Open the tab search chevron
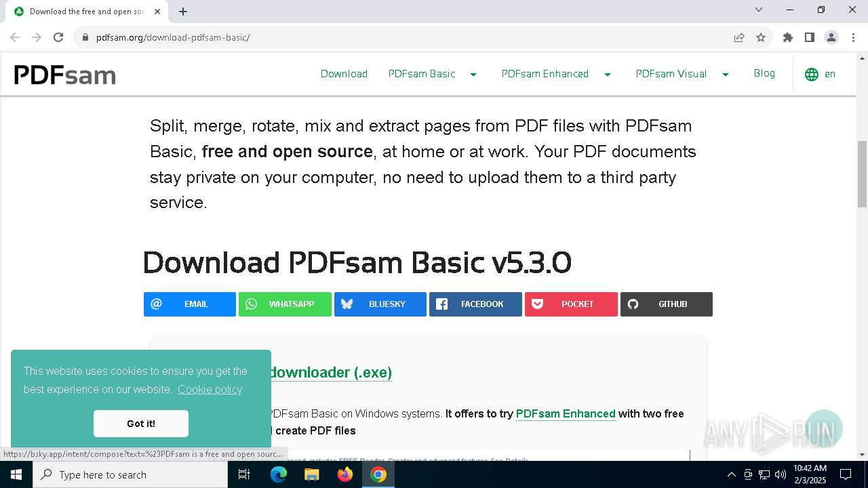This screenshot has height=488, width=868. click(759, 9)
